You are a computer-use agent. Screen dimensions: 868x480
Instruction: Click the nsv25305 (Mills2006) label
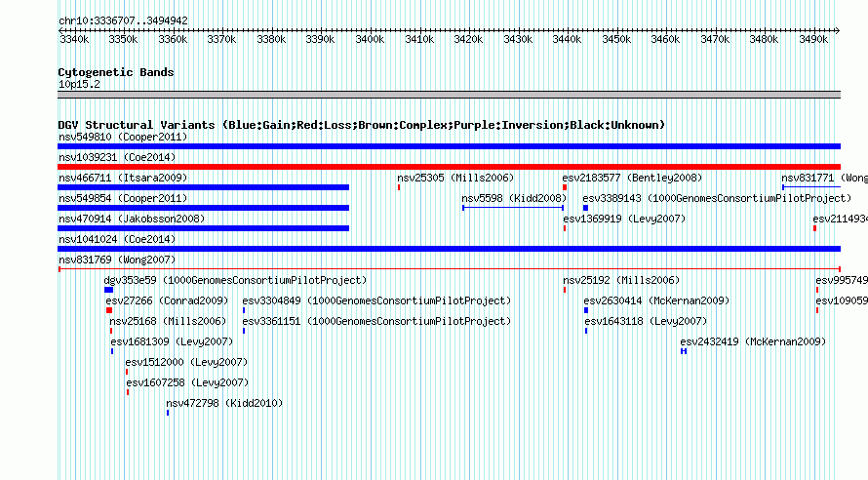(x=455, y=178)
